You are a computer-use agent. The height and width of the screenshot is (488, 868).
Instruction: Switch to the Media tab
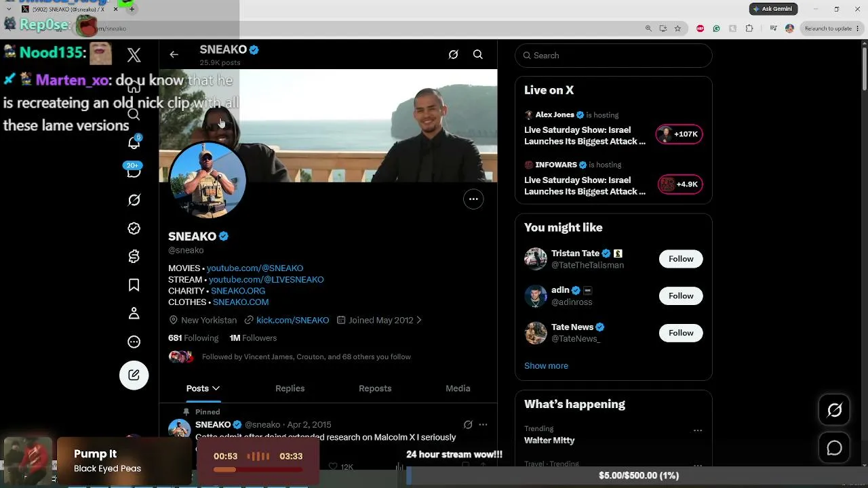[x=458, y=388]
